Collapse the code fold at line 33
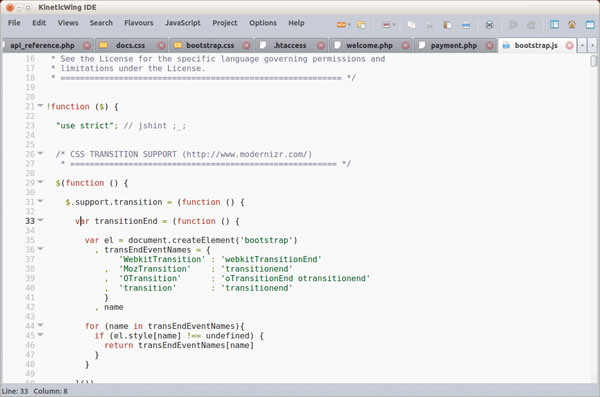The width and height of the screenshot is (600, 397). tap(40, 220)
